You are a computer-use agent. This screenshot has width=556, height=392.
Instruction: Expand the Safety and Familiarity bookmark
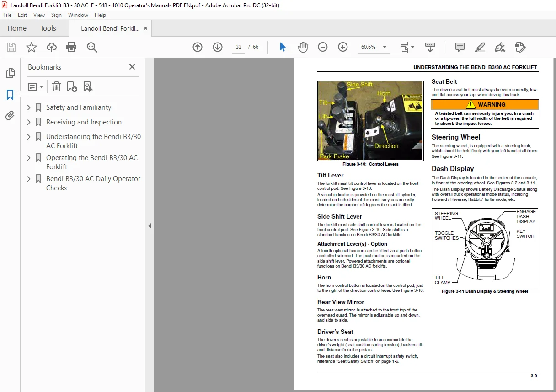[x=29, y=107]
